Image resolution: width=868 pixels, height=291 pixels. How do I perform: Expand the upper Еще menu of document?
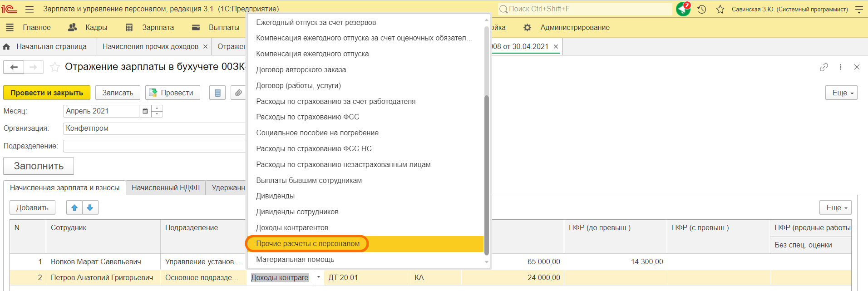(841, 93)
